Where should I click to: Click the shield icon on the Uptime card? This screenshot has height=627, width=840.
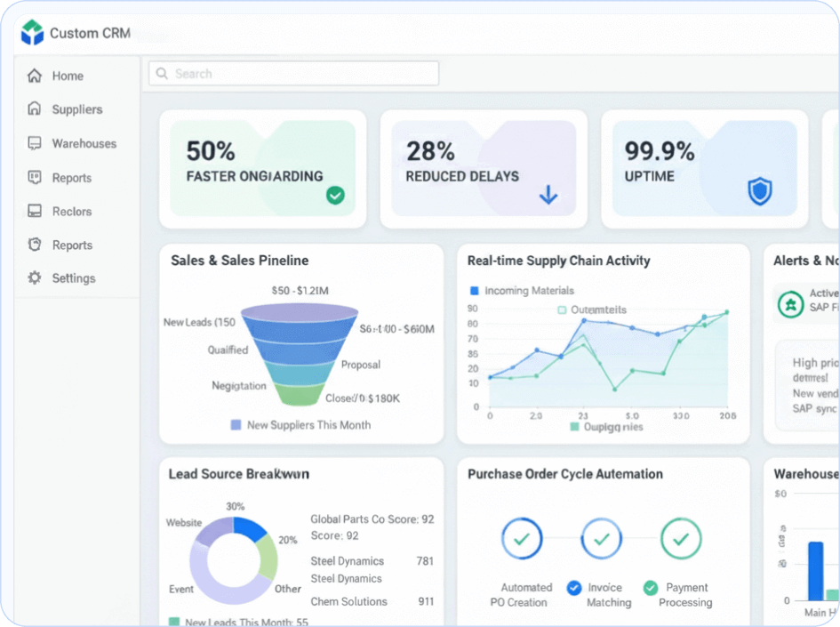tap(758, 189)
